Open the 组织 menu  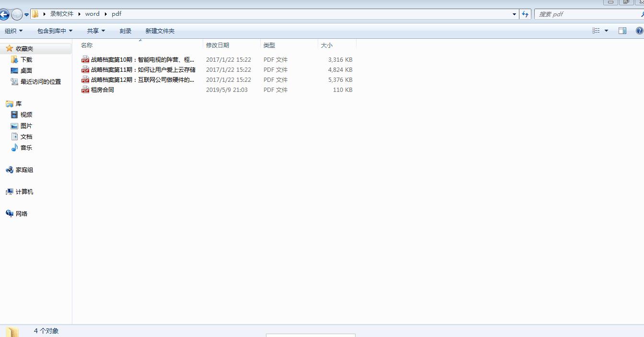(13, 31)
